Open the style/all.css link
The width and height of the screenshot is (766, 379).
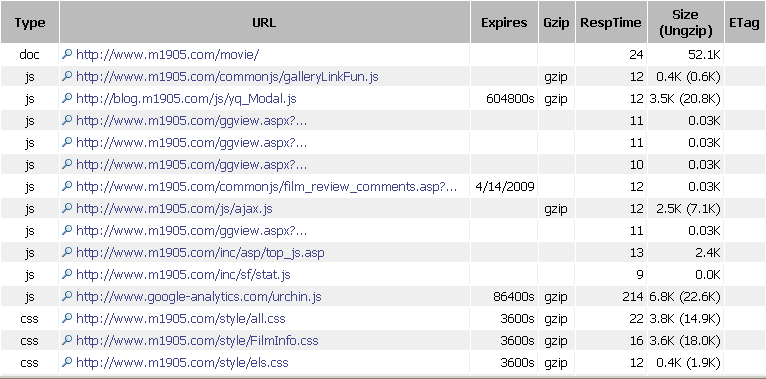click(x=181, y=318)
